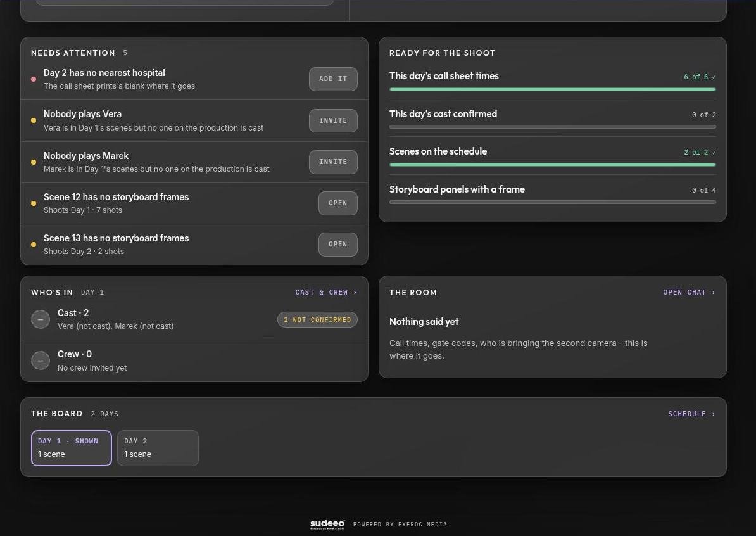Click 'Nothing said yet' heading
This screenshot has height=536, width=756.
point(424,322)
